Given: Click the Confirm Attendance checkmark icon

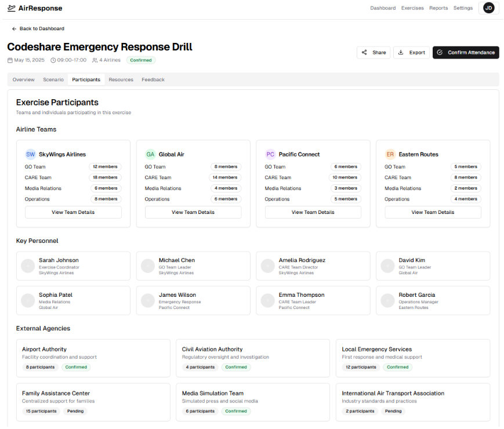Looking at the screenshot, I should pyautogui.click(x=440, y=52).
